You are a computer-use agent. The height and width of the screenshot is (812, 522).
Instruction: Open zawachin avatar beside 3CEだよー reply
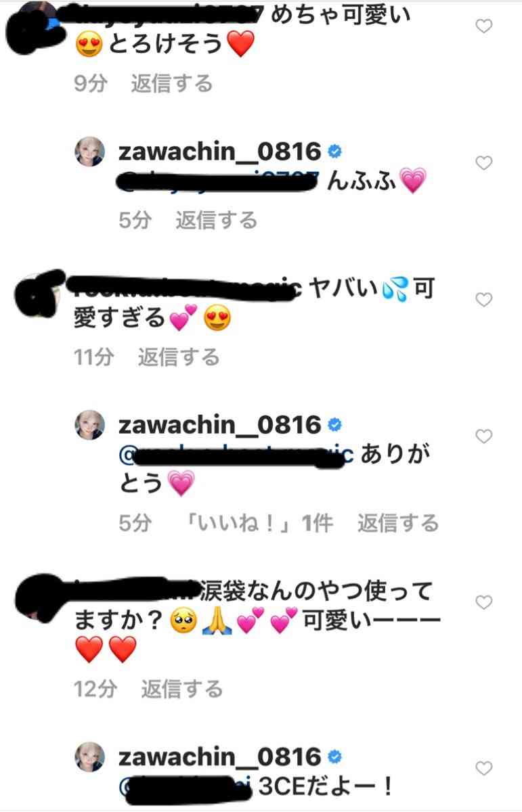point(89,757)
